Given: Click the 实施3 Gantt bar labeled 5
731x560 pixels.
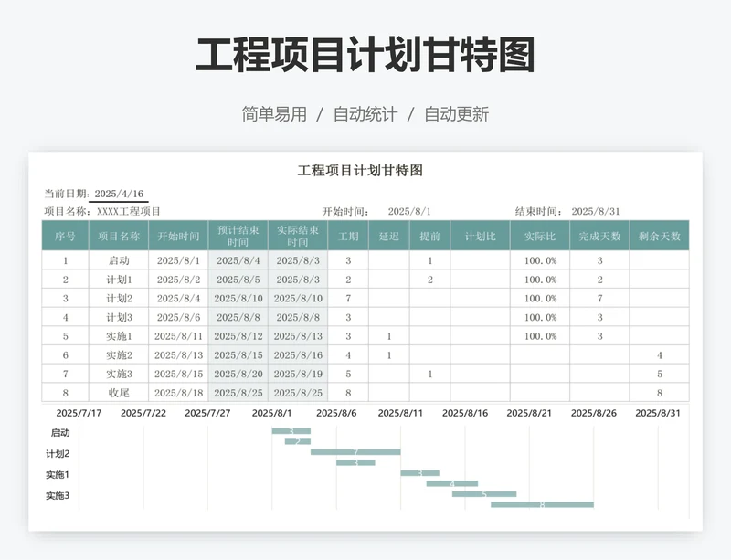Looking at the screenshot, I should click(x=484, y=494).
